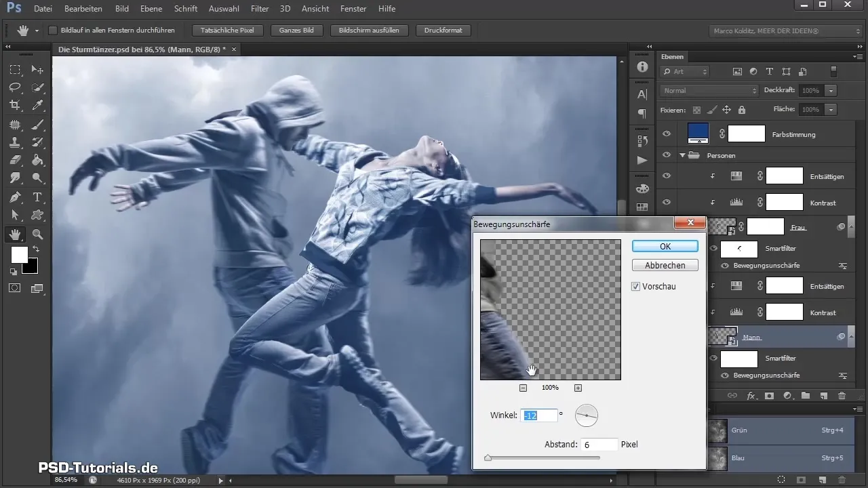
Task: Select the Eyedropper tool
Action: pyautogui.click(x=38, y=105)
